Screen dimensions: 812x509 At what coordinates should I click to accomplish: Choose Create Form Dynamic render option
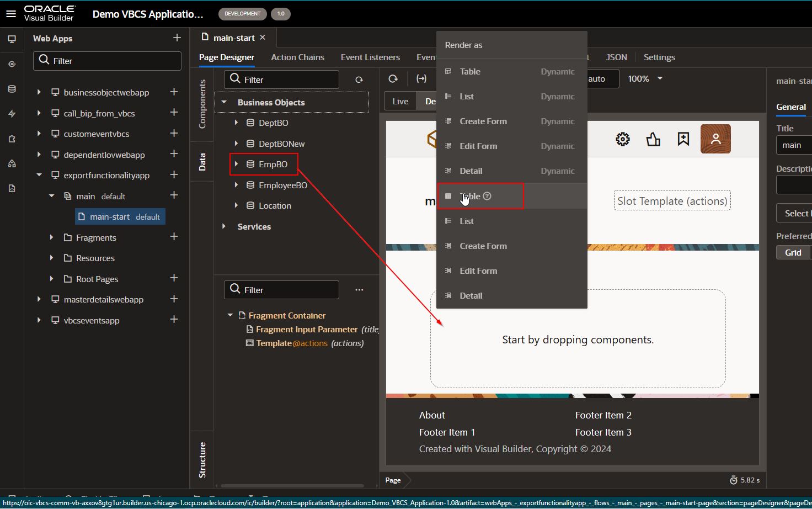(x=511, y=121)
